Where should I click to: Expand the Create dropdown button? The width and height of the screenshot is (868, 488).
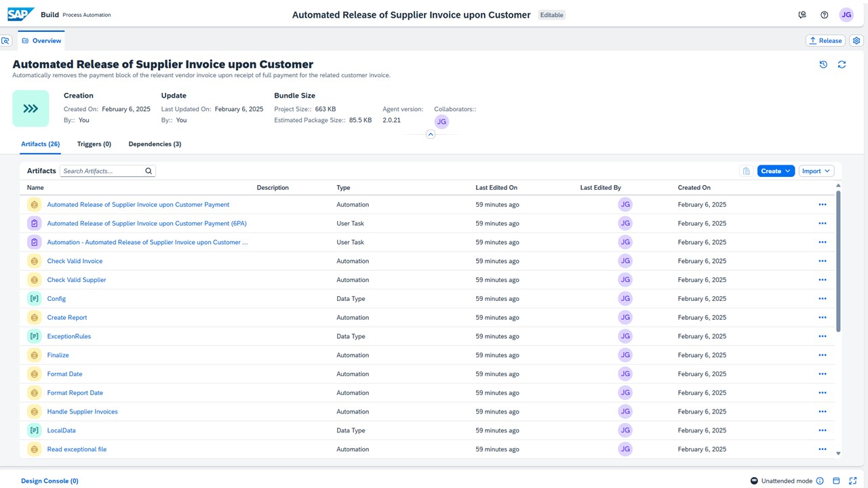click(776, 171)
